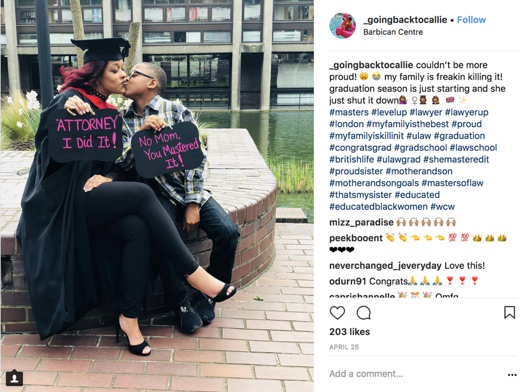532x392 pixels.
Task: Open comments via speech bubble icon
Action: tap(364, 313)
